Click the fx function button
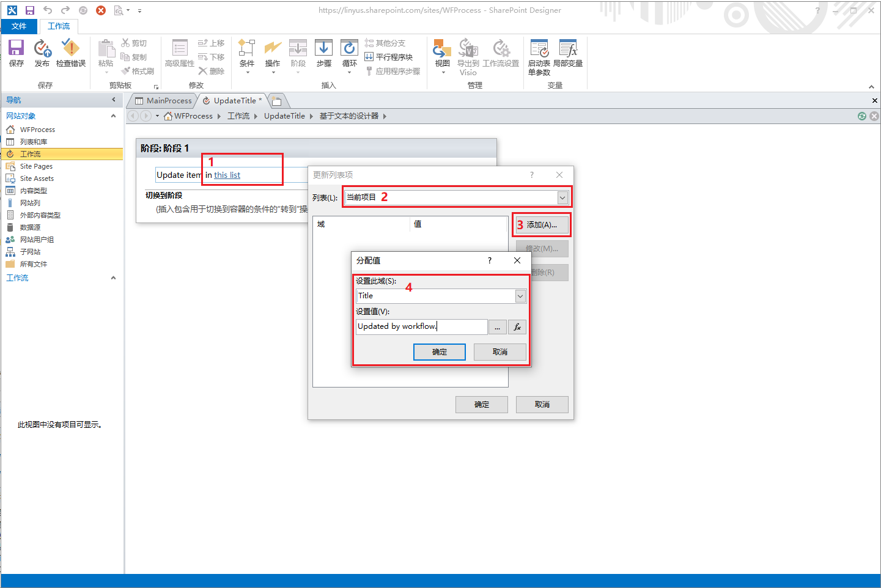The width and height of the screenshot is (881, 588). (517, 328)
